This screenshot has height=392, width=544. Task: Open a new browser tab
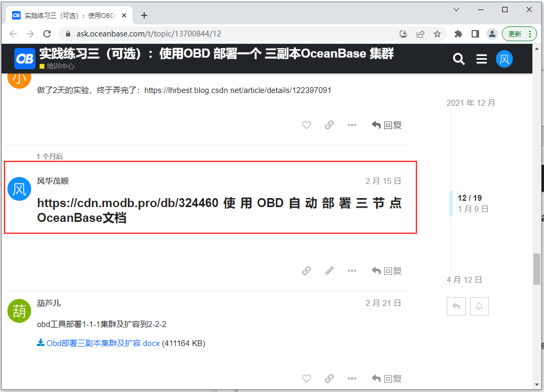[x=144, y=15]
